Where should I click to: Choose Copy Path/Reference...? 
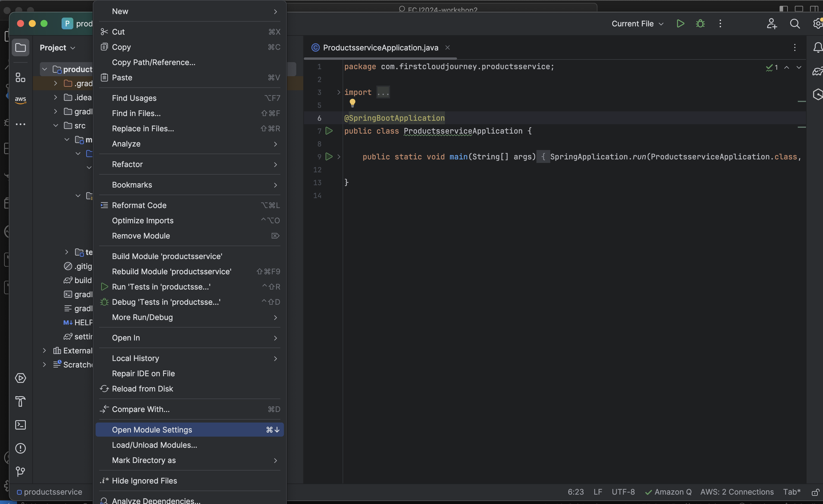pyautogui.click(x=189, y=62)
